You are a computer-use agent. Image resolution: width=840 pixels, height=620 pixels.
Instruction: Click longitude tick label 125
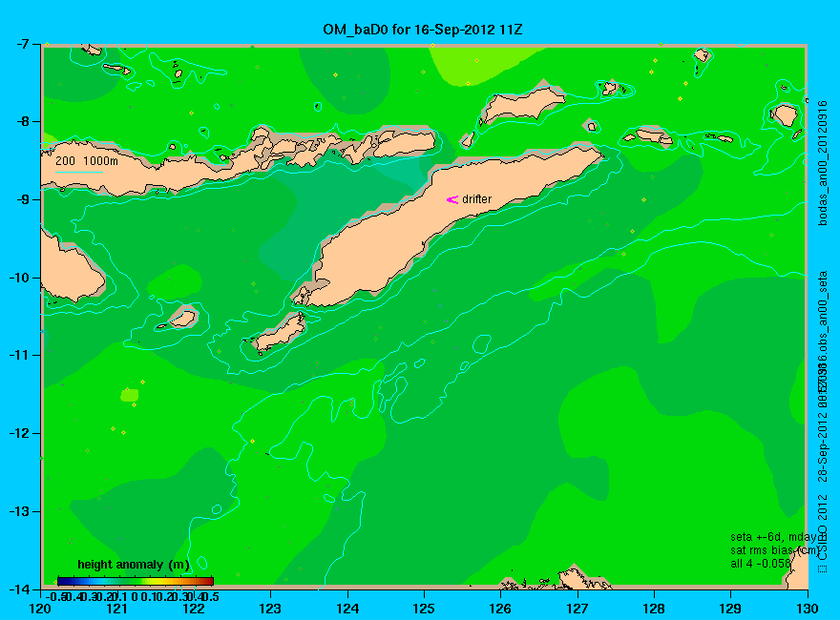(424, 609)
